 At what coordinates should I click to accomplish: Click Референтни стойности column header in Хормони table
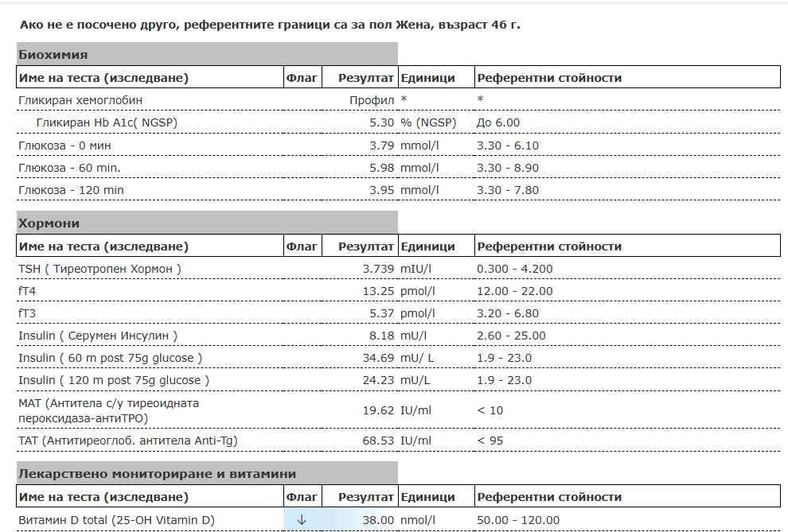(x=549, y=247)
